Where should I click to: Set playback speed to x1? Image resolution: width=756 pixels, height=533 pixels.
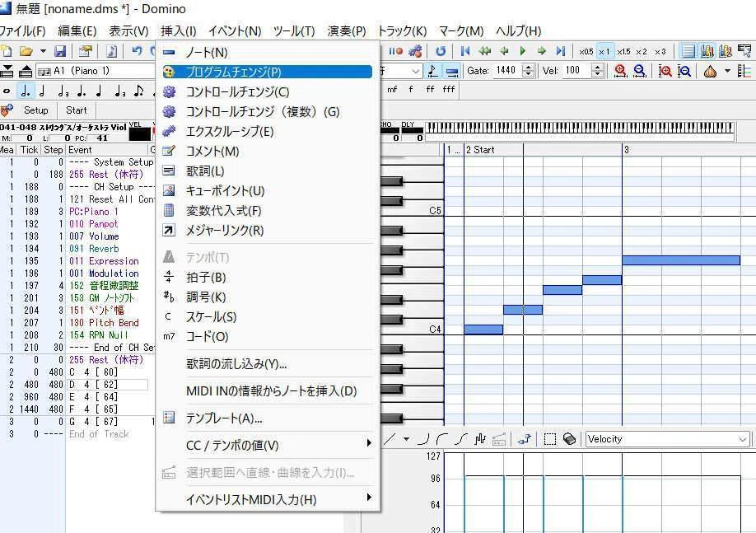[604, 52]
